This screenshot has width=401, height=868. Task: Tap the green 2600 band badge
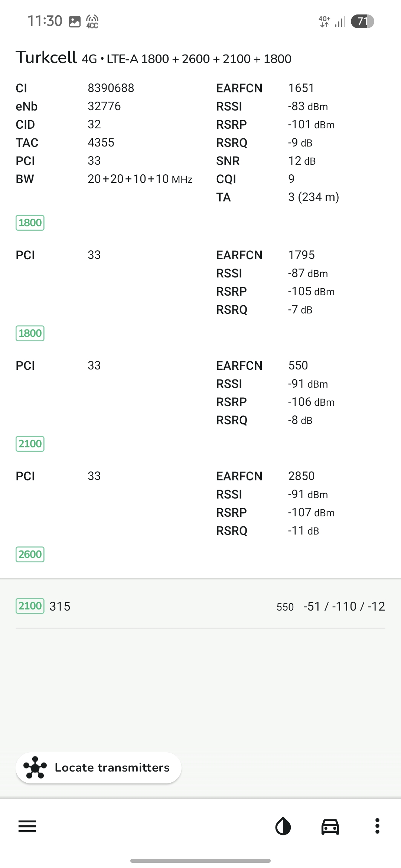(x=30, y=554)
